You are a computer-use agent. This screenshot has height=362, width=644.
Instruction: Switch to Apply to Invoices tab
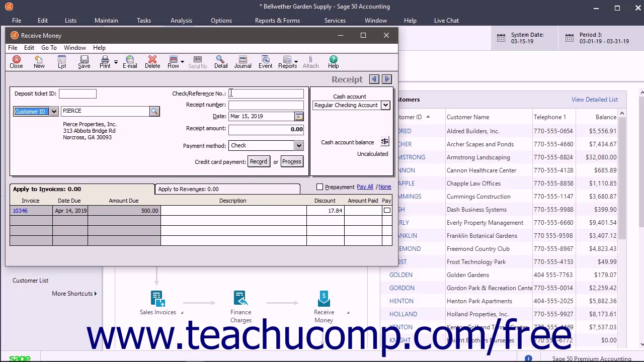coord(82,189)
